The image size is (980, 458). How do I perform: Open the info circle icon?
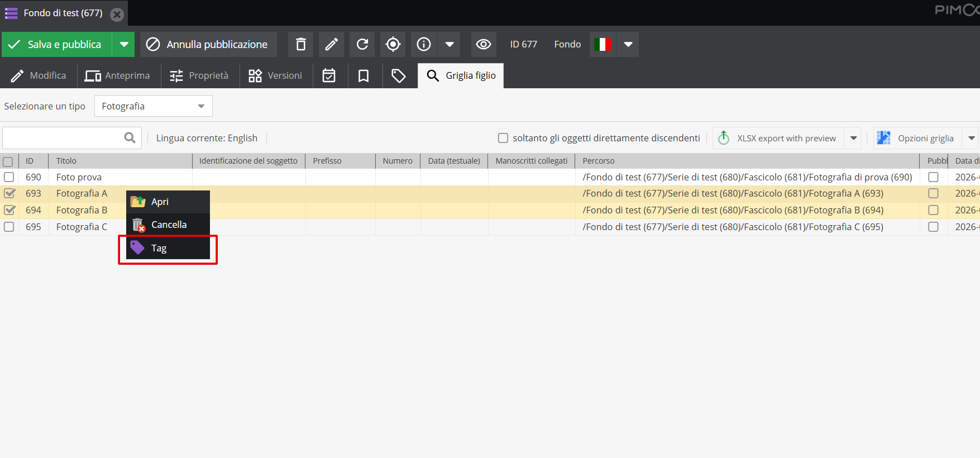424,44
